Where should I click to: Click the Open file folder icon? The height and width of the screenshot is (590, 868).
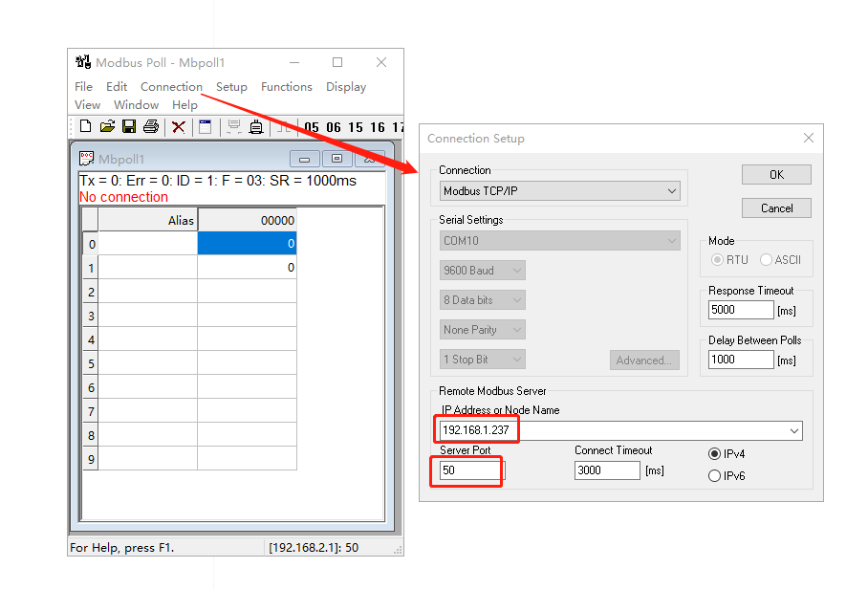(x=107, y=126)
